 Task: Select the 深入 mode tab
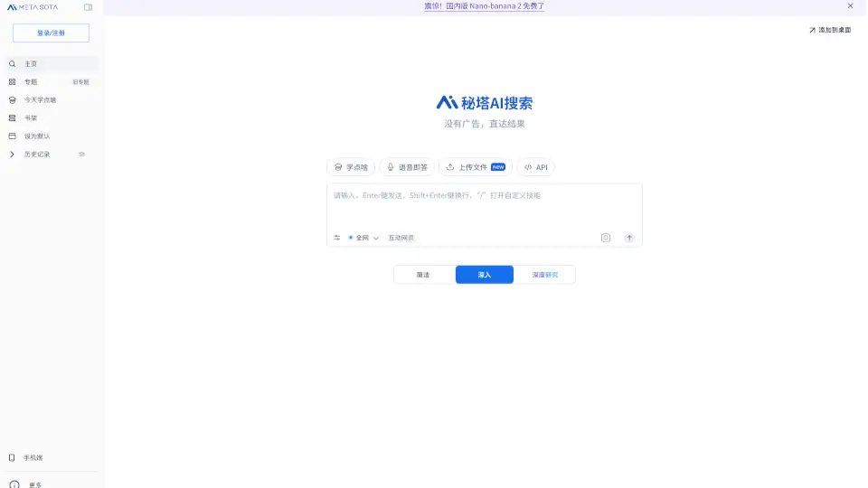[x=485, y=275]
